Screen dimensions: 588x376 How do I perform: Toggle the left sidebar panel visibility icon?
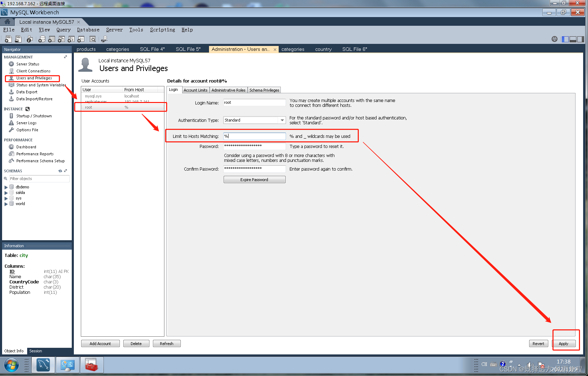pos(565,39)
